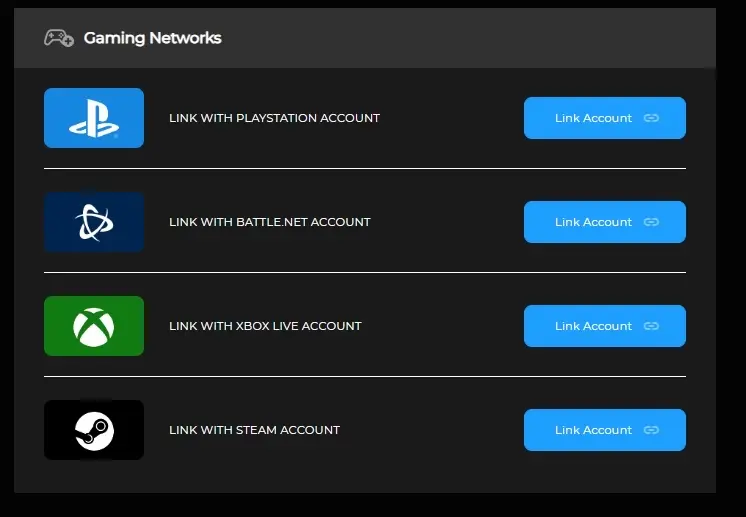Click the divider line below the PlayStation row

click(365, 169)
